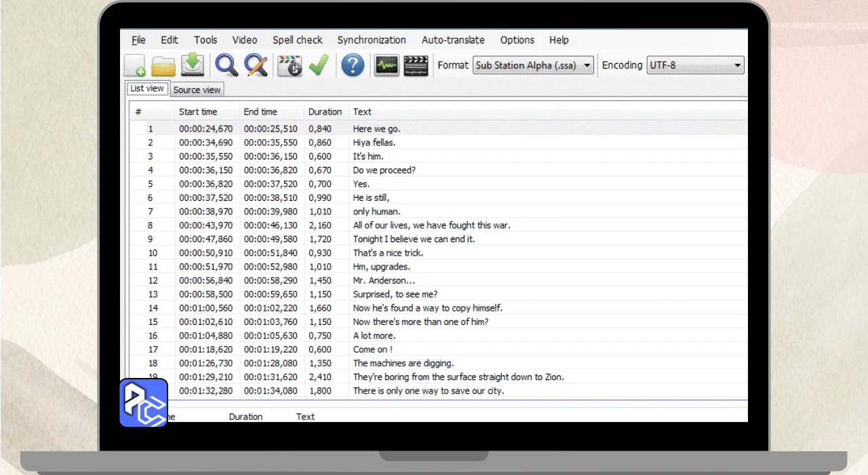868x475 pixels.
Task: Click the Save subtitle icon
Action: tap(193, 66)
